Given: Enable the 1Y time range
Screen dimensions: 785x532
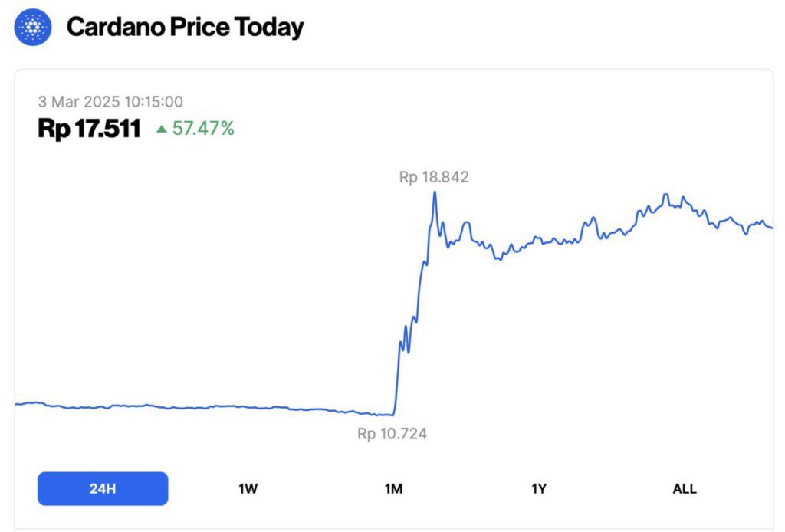Looking at the screenshot, I should (x=540, y=488).
